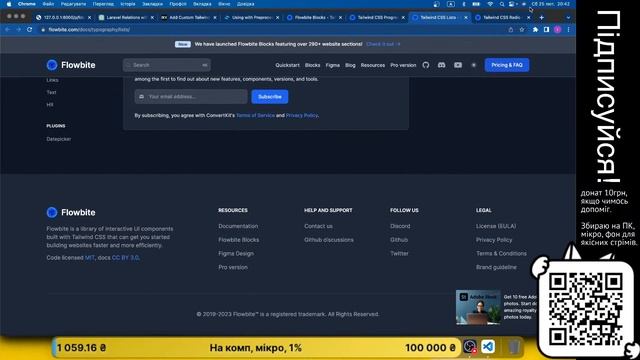Screen dimensions: 640x360
Task: Open the MIT license link
Action: 89,258
